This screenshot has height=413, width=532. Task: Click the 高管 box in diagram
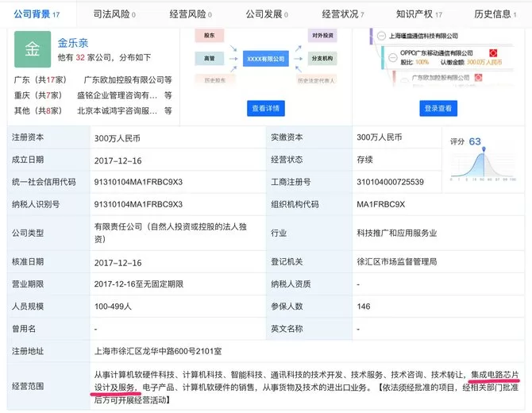[x=210, y=60]
